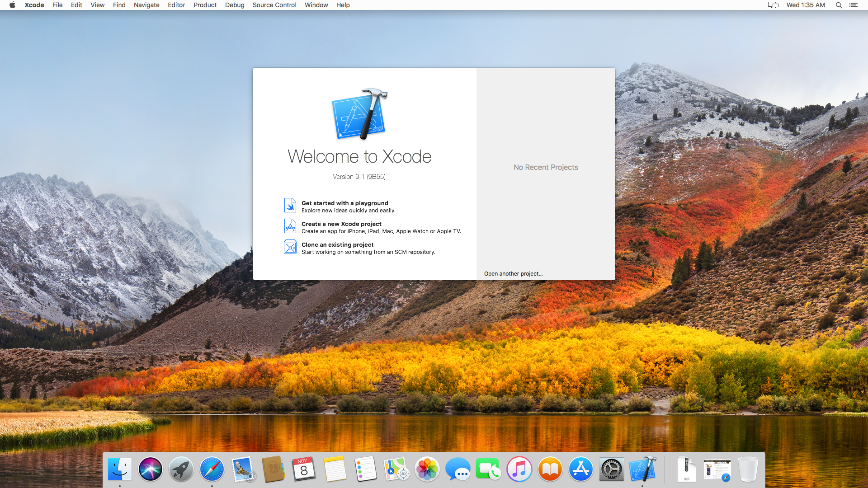Open the Navigate menu
This screenshot has width=868, height=488.
coord(146,5)
